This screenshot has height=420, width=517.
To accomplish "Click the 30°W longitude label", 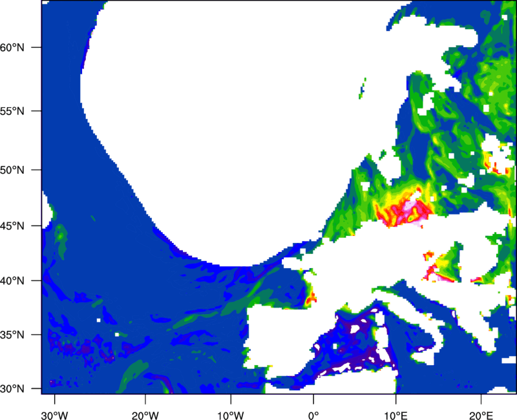I will (54, 415).
